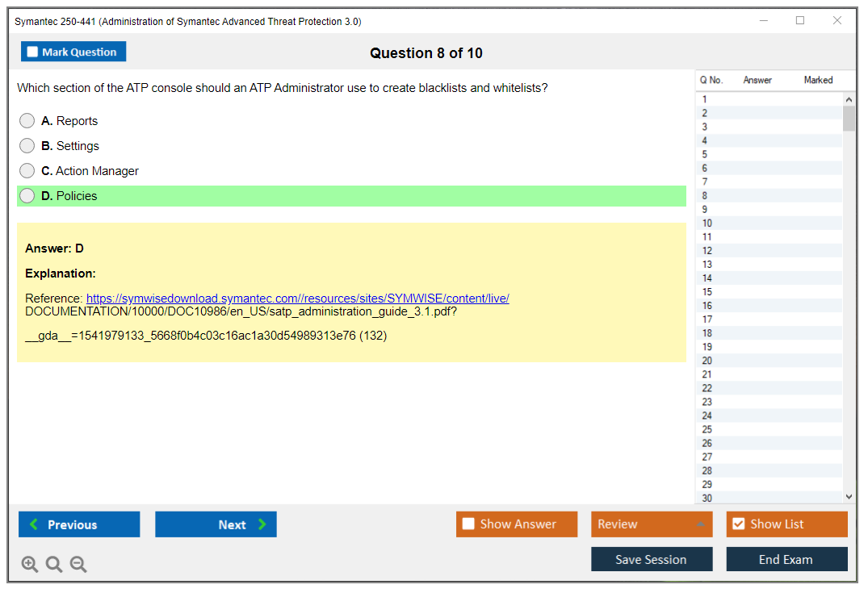The width and height of the screenshot is (868, 593).
Task: Toggle the Show List checkbox
Action: coord(738,524)
